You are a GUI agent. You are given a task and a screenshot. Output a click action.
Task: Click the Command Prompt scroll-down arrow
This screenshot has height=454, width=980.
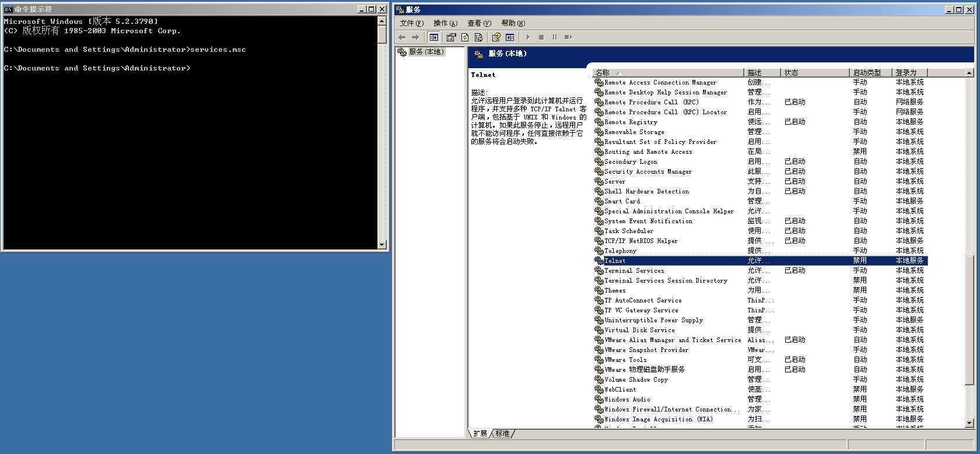(x=382, y=245)
